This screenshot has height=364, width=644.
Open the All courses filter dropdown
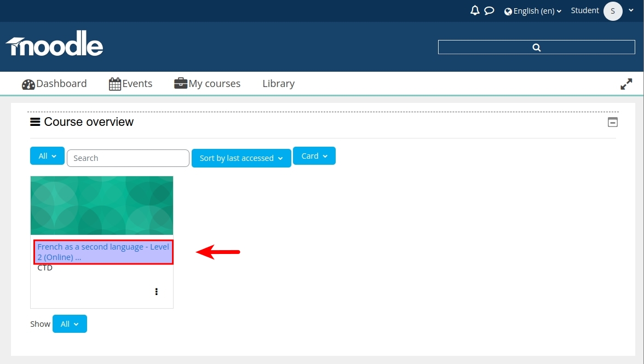pos(47,156)
